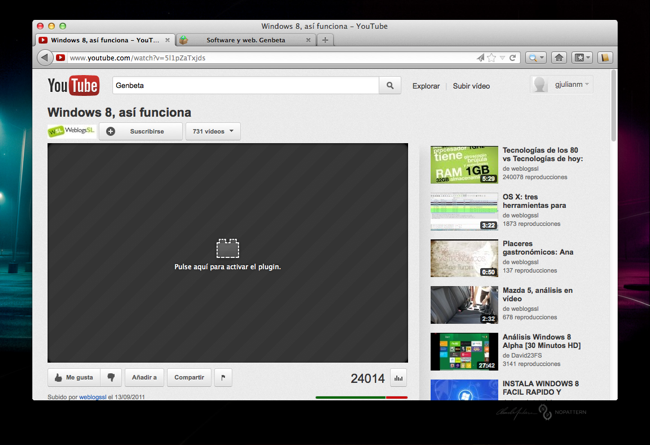Viewport: 650px width, 445px height.
Task: Open OS X: tres herramientas thumbnail
Action: coord(464,211)
